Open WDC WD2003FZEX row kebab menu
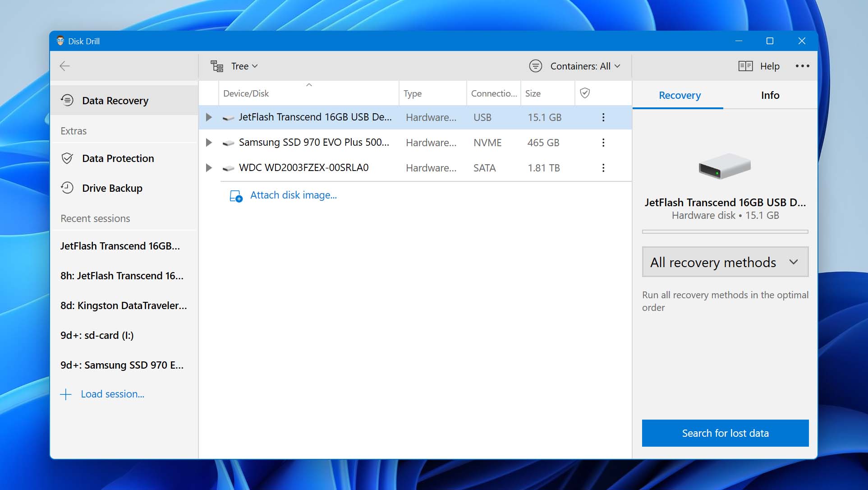The image size is (868, 490). pyautogui.click(x=603, y=168)
